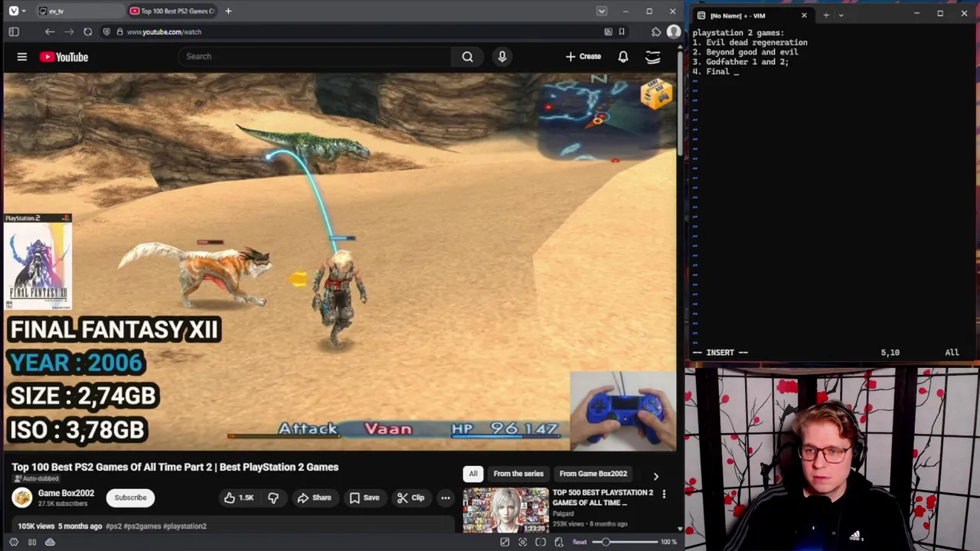The height and width of the screenshot is (551, 980).
Task: Open more actions three-dot menu
Action: click(x=445, y=497)
